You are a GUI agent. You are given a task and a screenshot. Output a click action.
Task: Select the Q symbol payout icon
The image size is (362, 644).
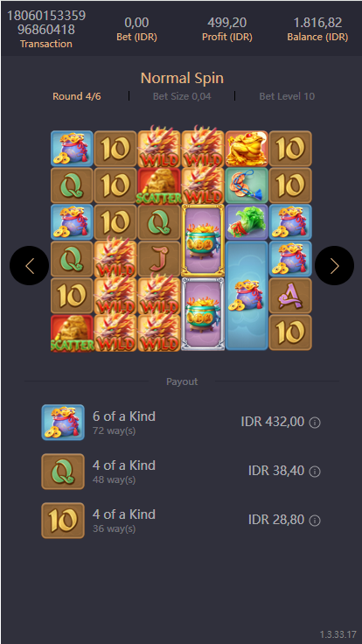(x=63, y=472)
